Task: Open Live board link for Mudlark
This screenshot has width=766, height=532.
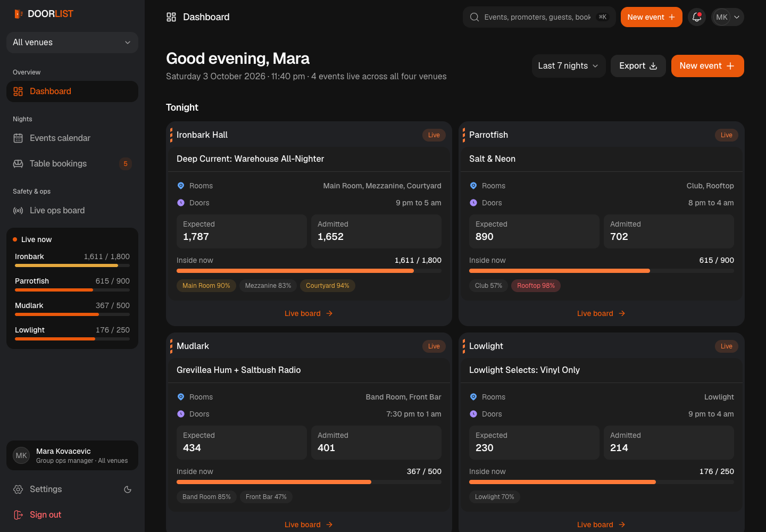Action: [x=309, y=525]
